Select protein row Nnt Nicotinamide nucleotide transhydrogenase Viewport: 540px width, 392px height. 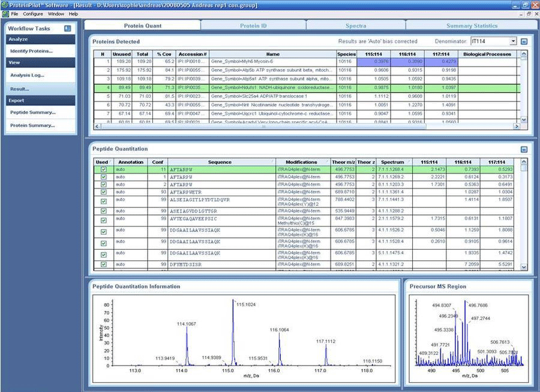click(307, 104)
